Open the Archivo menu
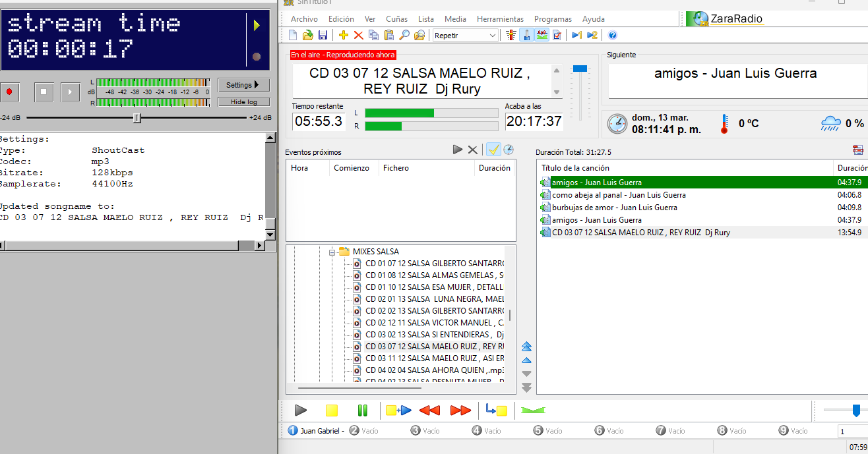Image resolution: width=868 pixels, height=454 pixels. point(304,19)
